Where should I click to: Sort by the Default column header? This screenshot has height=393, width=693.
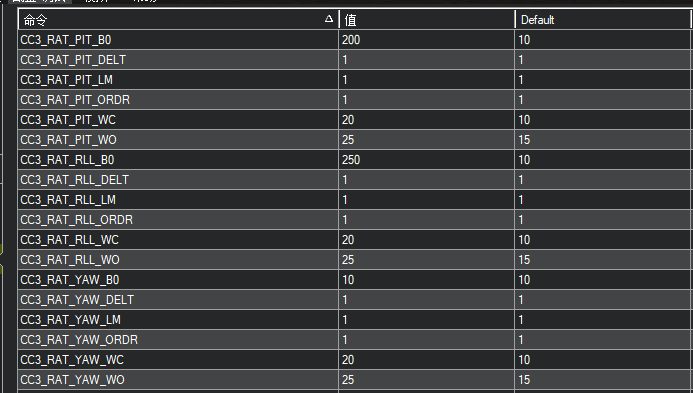click(x=602, y=19)
